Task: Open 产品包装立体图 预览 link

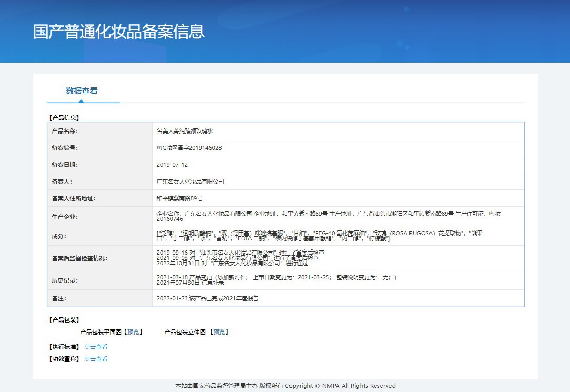Action: [219, 332]
